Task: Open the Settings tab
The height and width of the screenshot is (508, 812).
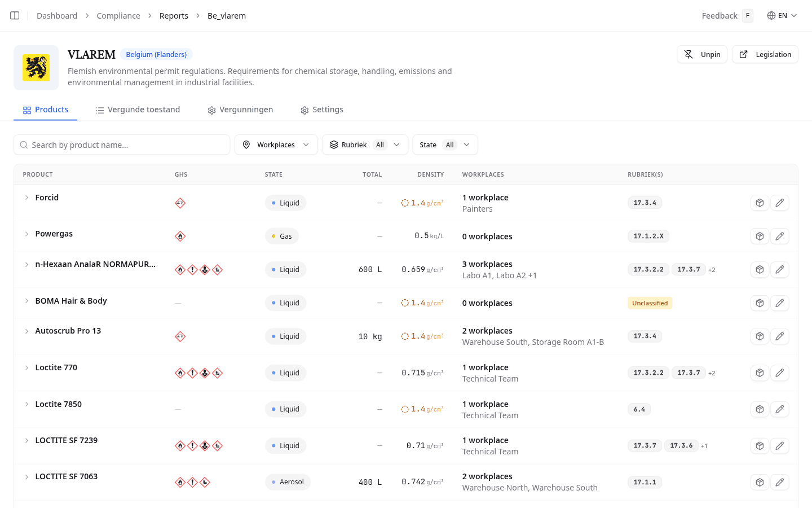Action: tap(322, 110)
